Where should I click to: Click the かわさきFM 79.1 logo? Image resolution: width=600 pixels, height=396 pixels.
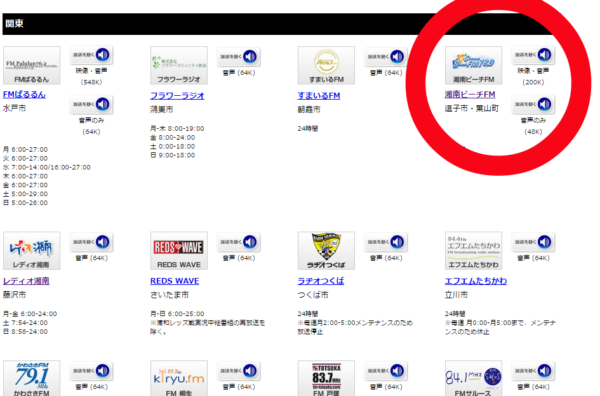pos(32,378)
